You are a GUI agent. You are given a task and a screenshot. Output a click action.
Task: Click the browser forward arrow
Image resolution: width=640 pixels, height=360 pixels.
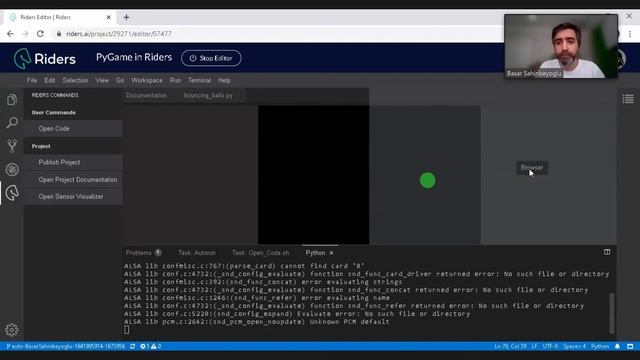(25, 33)
